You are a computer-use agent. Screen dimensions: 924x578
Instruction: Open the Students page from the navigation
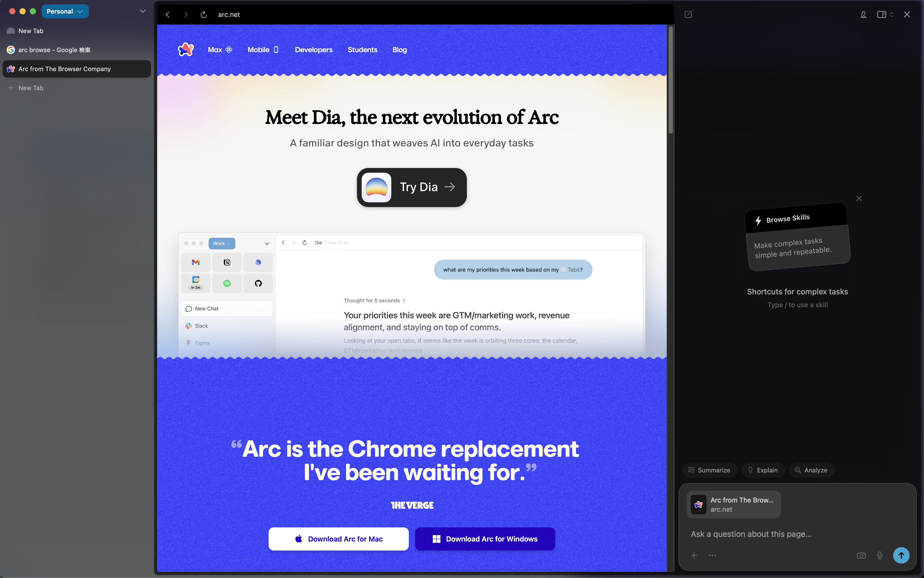coord(362,50)
